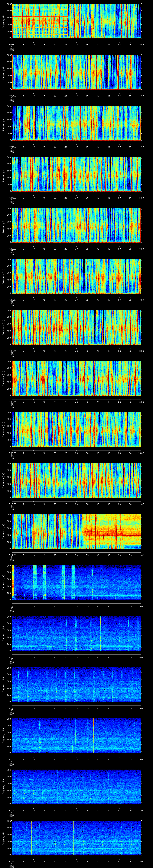This screenshot has height=868, width=153.
Task: Click the 7:04:00 start time label
Action: [12, 197]
